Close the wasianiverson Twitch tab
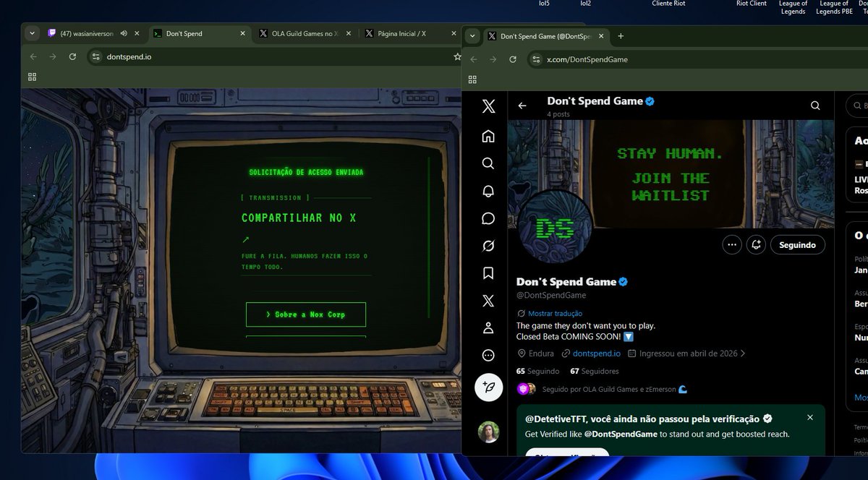Screen dimensions: 868x480 [x=137, y=33]
